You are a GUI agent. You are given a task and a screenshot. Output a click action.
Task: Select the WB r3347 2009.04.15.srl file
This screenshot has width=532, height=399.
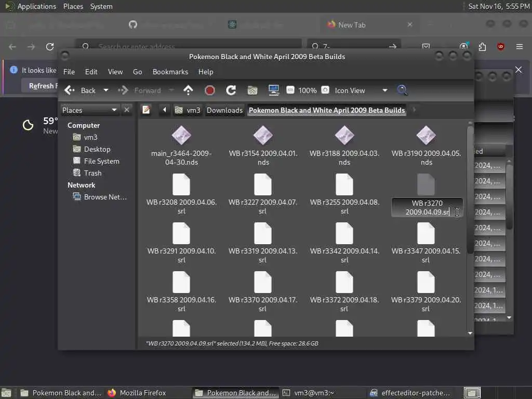click(x=426, y=243)
